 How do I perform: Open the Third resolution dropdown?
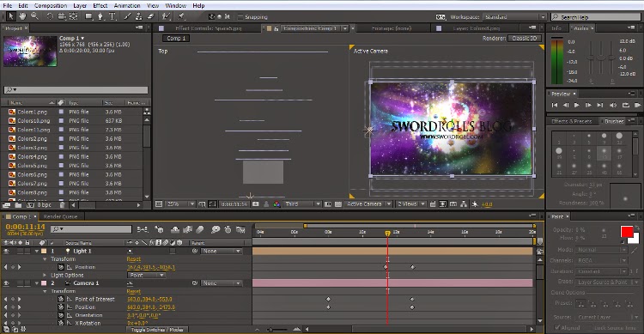(302, 203)
